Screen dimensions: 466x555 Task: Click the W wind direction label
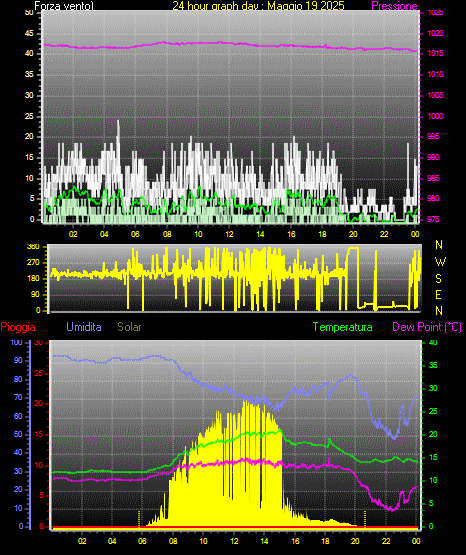[440, 262]
